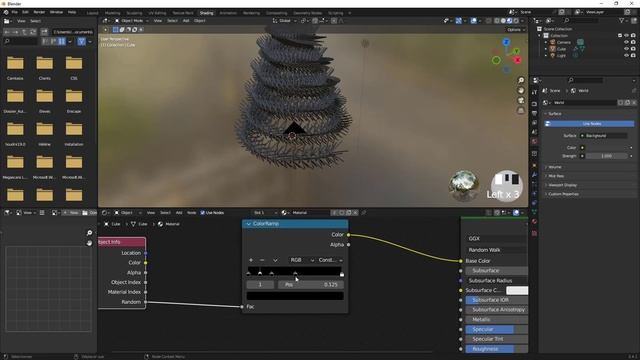Screen dimensions: 640x360
Task: Open node editor Add menu
Action: 179,213
